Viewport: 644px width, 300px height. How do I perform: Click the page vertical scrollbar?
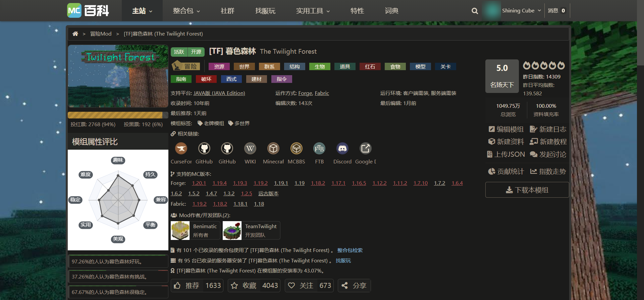(x=640, y=33)
